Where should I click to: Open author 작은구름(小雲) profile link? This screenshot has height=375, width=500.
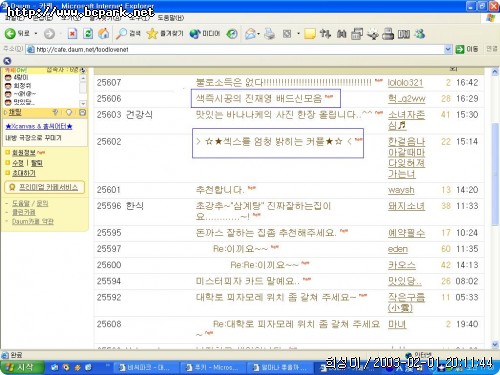tap(406, 302)
